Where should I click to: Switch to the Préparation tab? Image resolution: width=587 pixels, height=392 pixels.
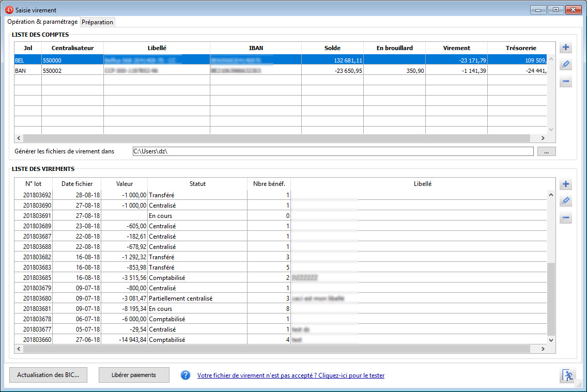[97, 22]
